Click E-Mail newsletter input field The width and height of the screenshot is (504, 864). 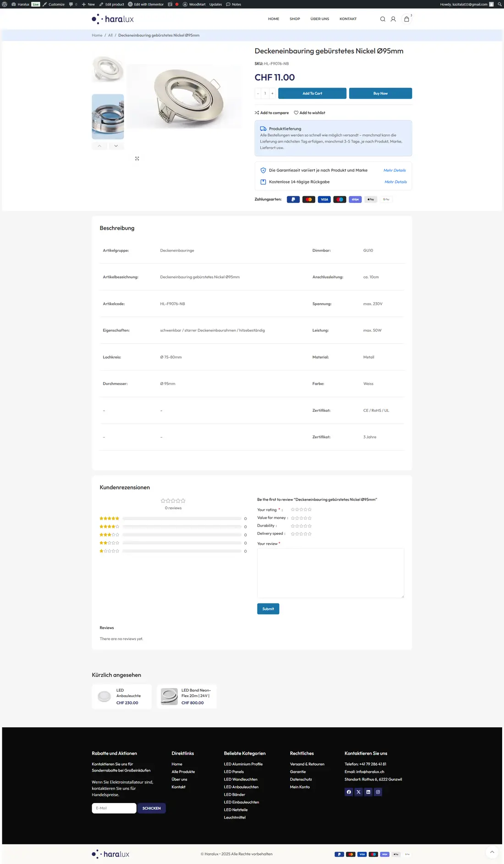(x=114, y=808)
